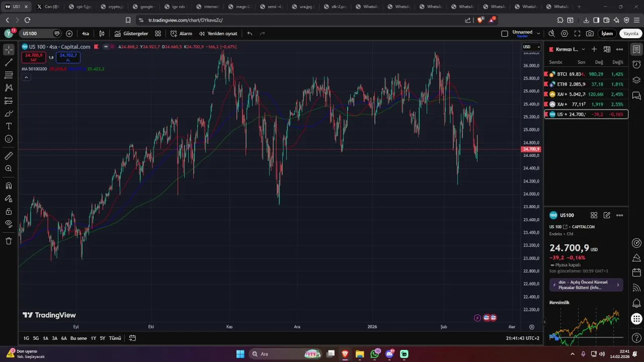
Task: Enter fullscreen mode
Action: click(577, 34)
